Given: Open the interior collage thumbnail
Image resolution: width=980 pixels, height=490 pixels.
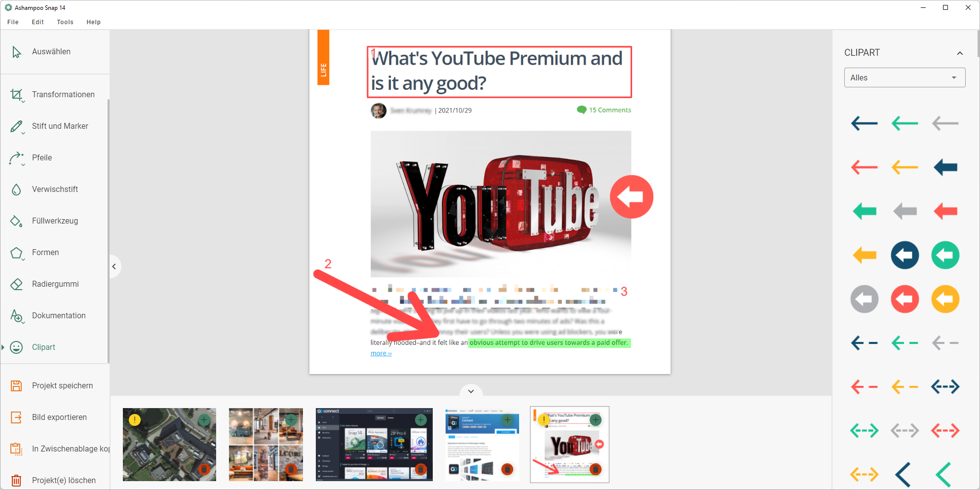Looking at the screenshot, I should pyautogui.click(x=266, y=444).
